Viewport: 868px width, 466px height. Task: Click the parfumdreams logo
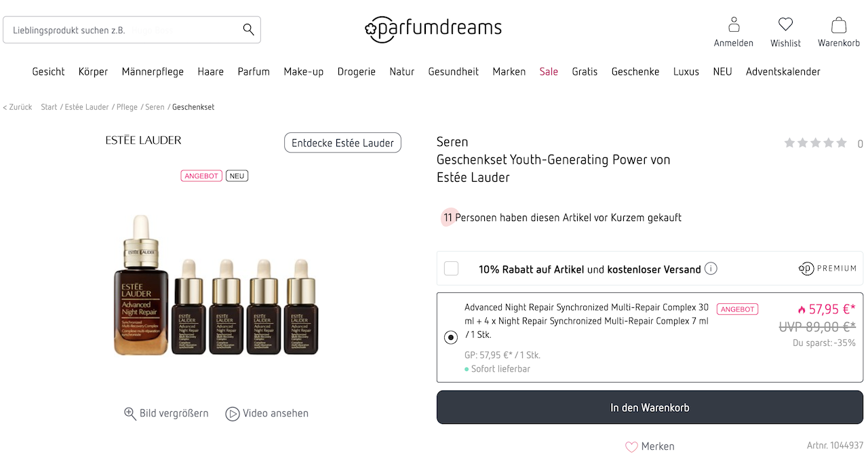click(433, 28)
